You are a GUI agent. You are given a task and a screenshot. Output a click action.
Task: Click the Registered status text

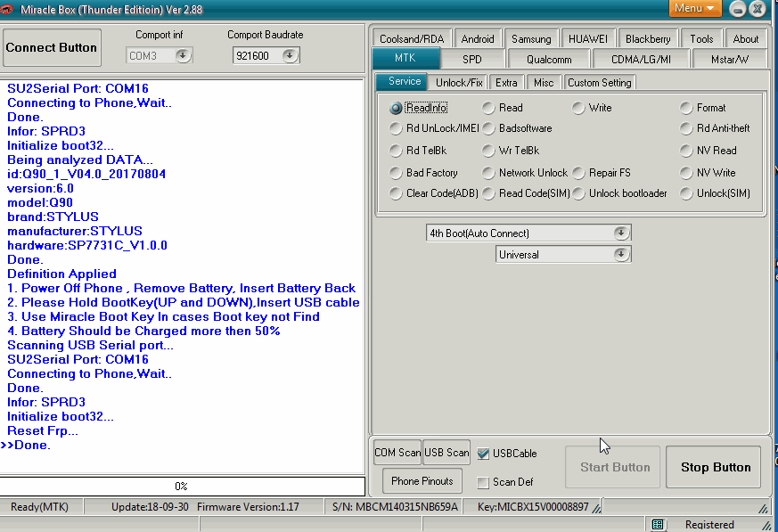tap(709, 525)
